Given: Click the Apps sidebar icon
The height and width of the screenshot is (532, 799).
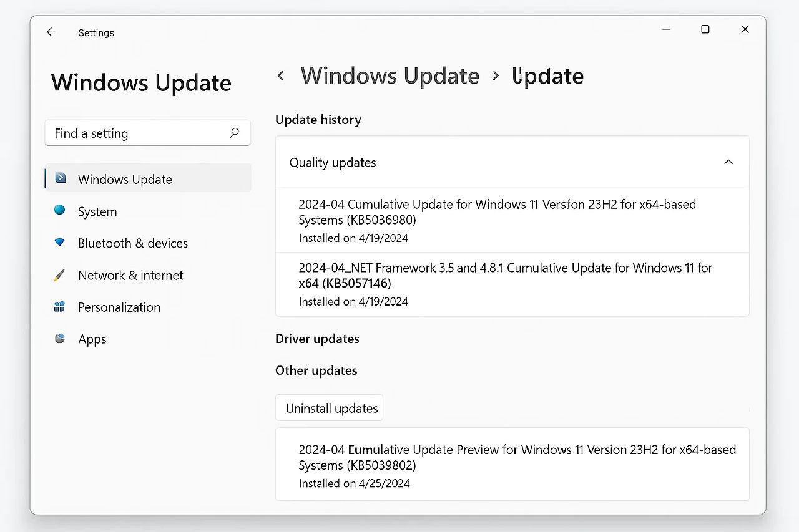Looking at the screenshot, I should (60, 339).
